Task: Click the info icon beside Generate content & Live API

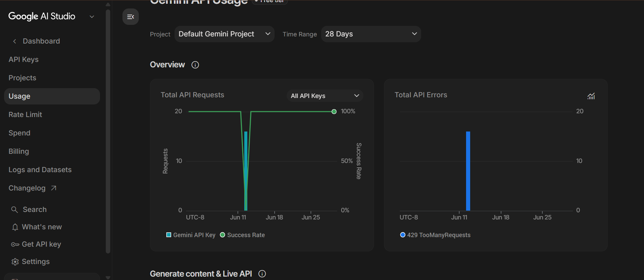Action: click(x=262, y=274)
